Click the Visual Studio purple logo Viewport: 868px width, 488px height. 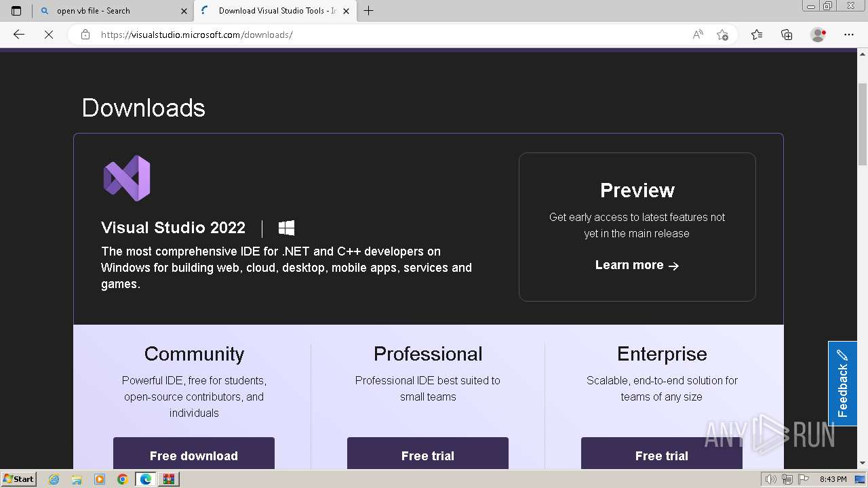127,178
